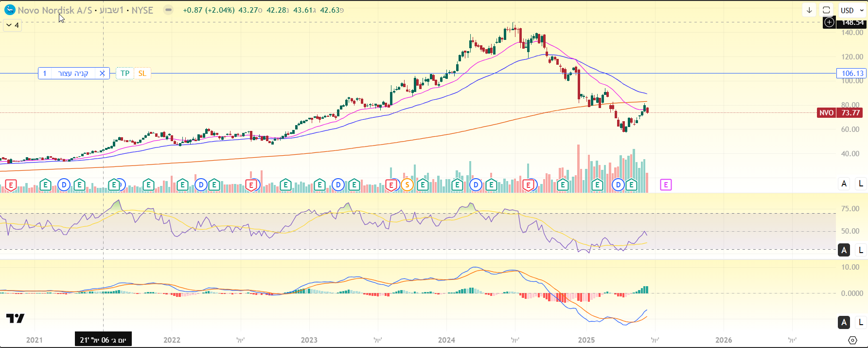Click the SL stop loss button
Screen dimensions: 868x348
pyautogui.click(x=142, y=73)
